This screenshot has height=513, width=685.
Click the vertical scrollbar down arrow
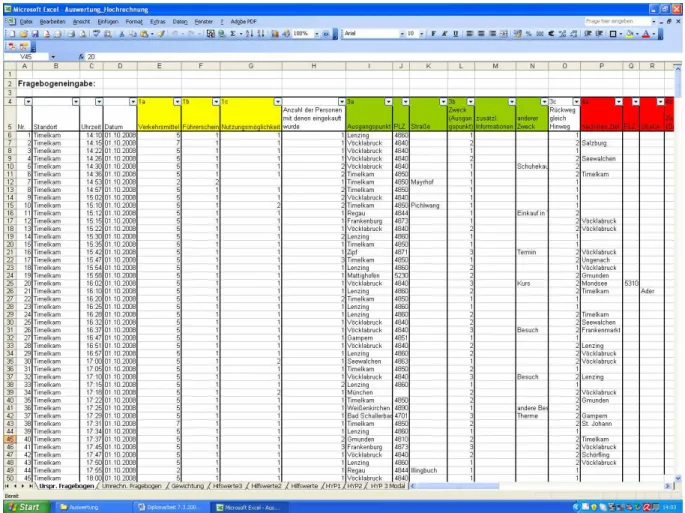(678, 478)
